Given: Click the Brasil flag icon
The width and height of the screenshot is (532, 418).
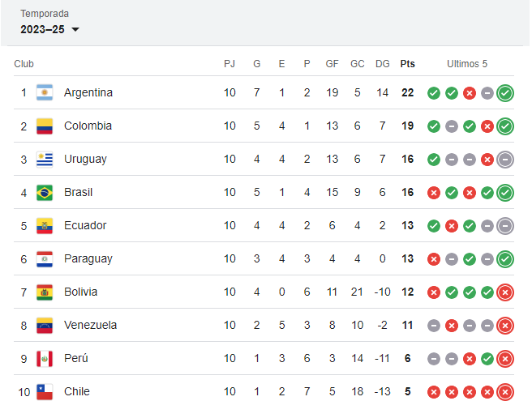Looking at the screenshot, I should tap(45, 192).
